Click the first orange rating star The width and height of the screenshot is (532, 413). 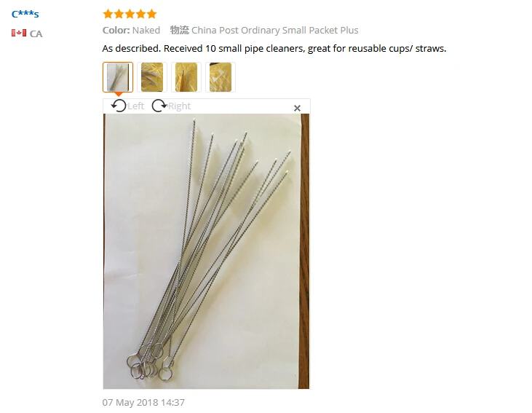pos(108,14)
